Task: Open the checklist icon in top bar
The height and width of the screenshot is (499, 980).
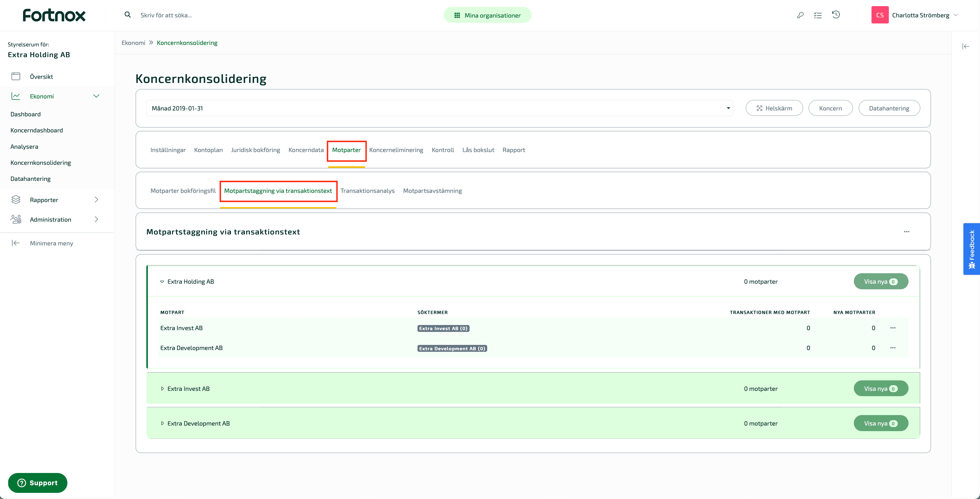Action: 818,15
